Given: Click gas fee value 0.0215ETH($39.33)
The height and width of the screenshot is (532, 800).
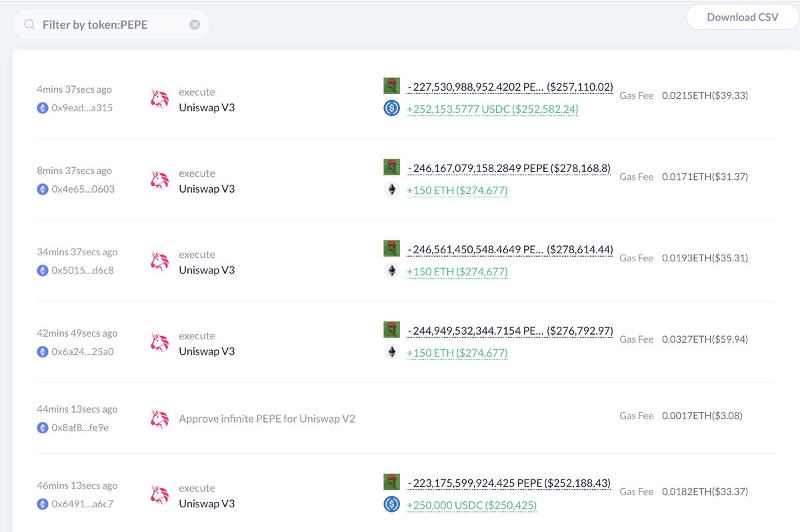Looking at the screenshot, I should tap(705, 95).
